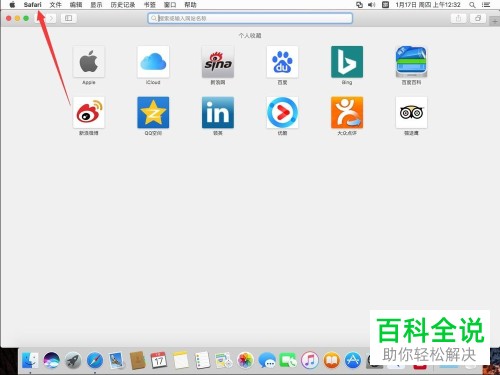Click the screen mirroring menu bar icon
Viewport: 500px width, 375px height.
[x=359, y=5]
